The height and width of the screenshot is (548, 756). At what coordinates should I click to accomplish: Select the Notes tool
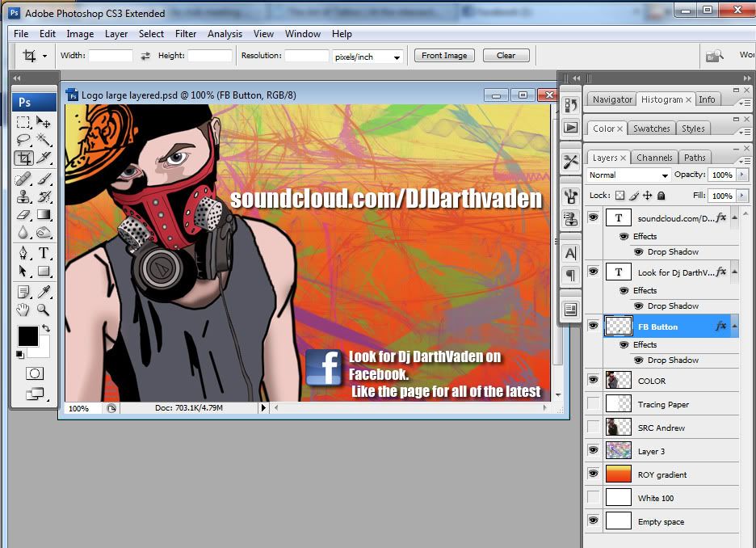(23, 292)
